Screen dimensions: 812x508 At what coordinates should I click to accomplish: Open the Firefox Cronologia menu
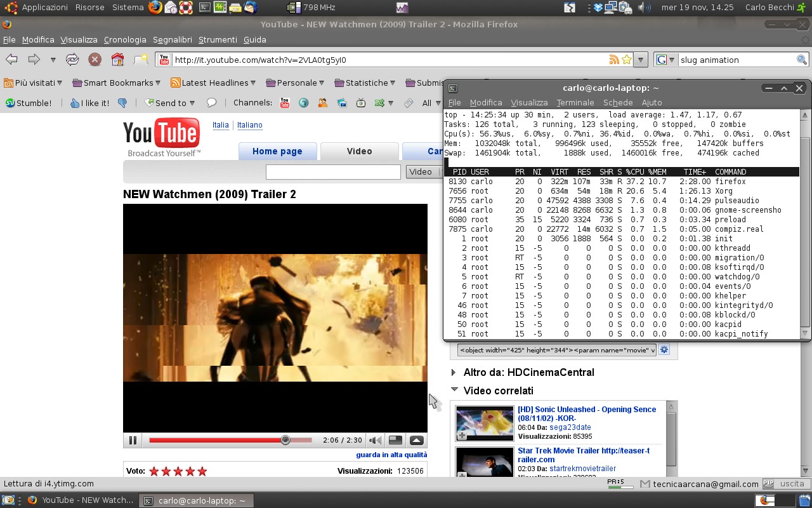click(125, 39)
